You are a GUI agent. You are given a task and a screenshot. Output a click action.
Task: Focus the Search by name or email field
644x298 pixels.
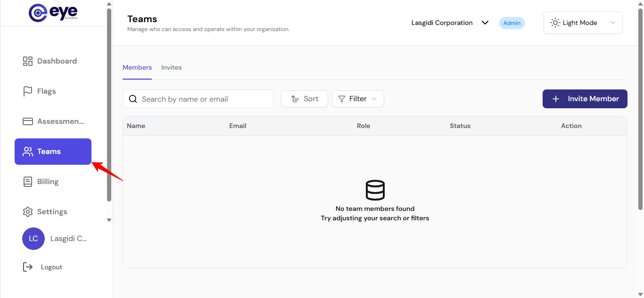tap(198, 99)
